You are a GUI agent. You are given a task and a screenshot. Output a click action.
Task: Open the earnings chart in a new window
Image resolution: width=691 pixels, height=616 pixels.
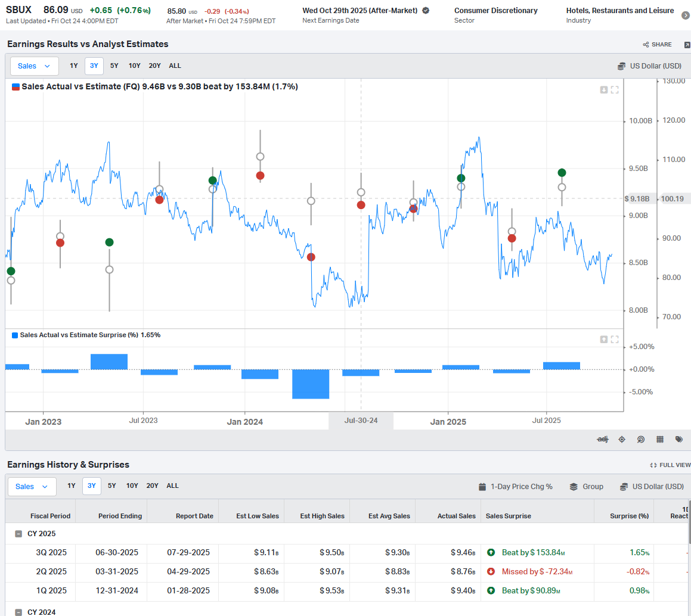click(x=687, y=45)
